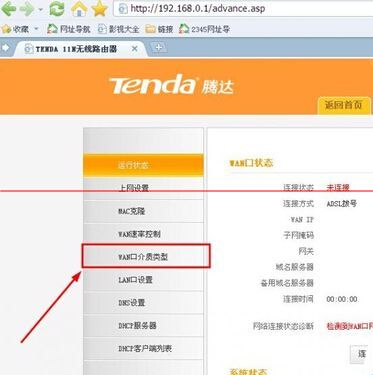Click the 子网掩码 label
Viewport: 373px width, 375px height.
point(298,235)
